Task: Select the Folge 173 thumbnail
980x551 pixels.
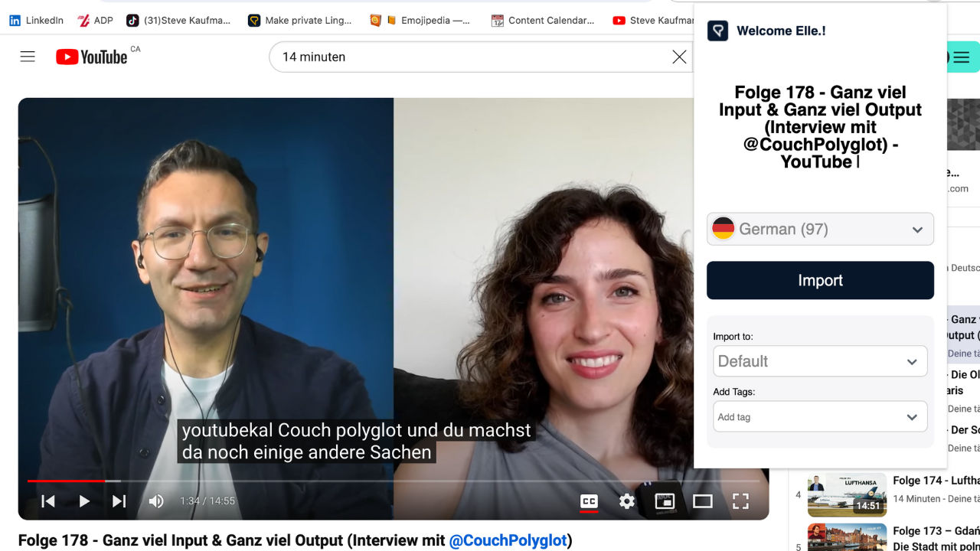Action: tap(847, 537)
